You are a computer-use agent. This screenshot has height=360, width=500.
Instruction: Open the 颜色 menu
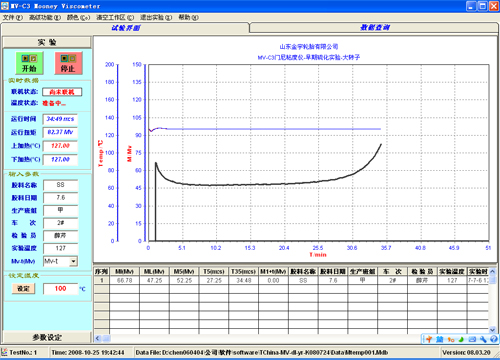(78, 17)
